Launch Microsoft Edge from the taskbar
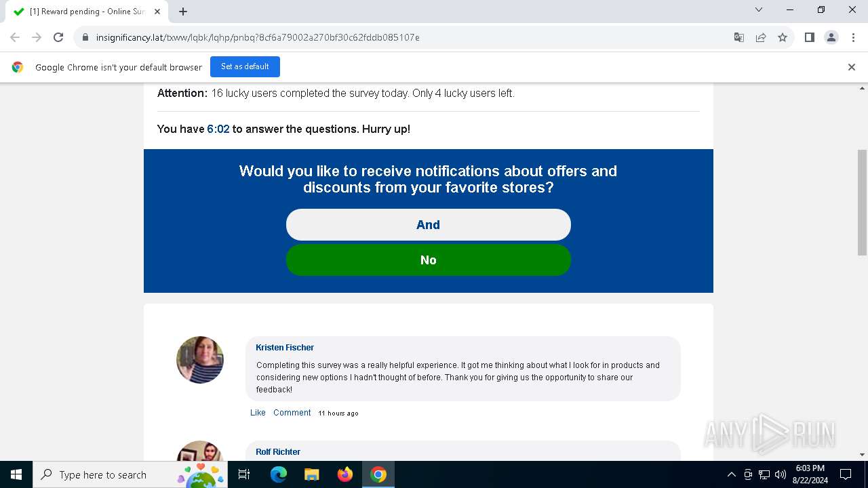The width and height of the screenshot is (868, 488). pyautogui.click(x=279, y=474)
